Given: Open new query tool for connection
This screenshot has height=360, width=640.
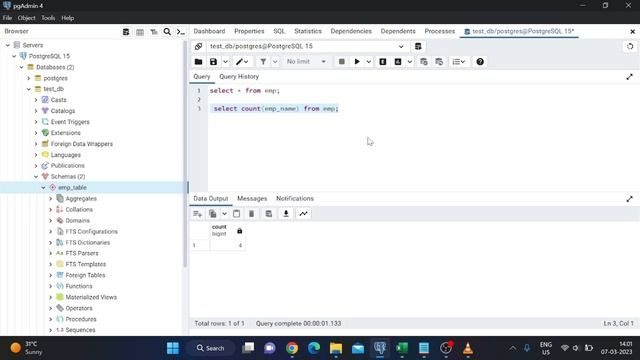Looking at the screenshot, I should pos(418,46).
